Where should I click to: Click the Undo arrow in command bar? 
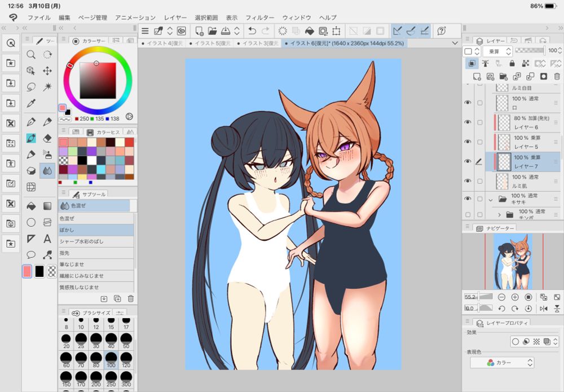[252, 31]
